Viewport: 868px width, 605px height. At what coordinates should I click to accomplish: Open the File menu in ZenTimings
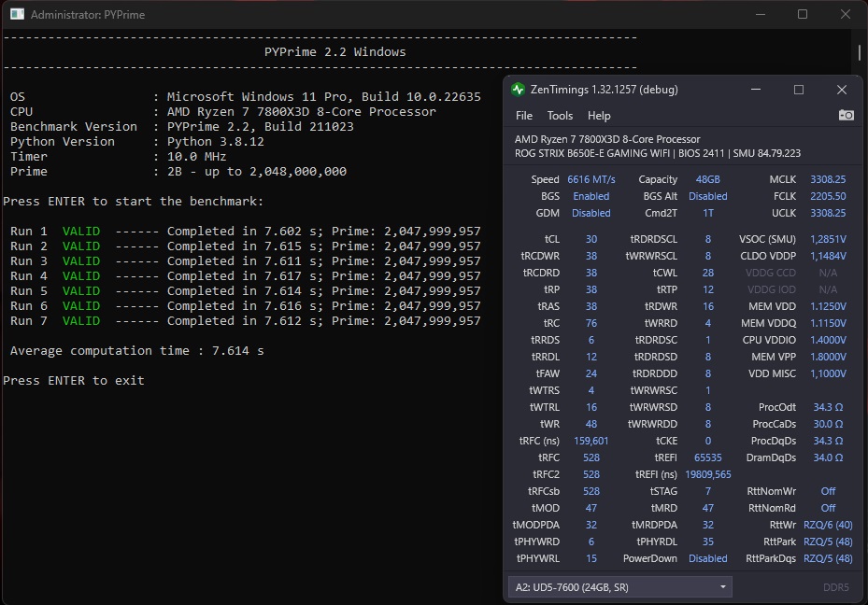click(x=523, y=116)
